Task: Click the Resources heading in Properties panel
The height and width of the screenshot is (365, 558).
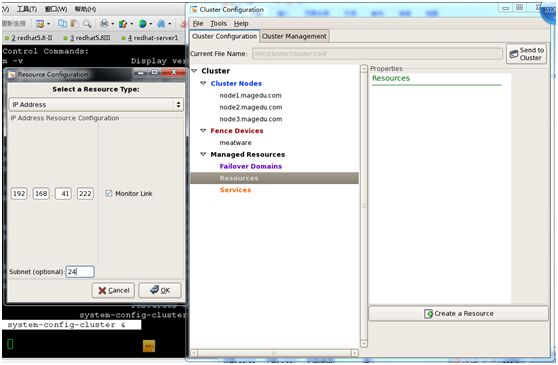Action: point(391,78)
